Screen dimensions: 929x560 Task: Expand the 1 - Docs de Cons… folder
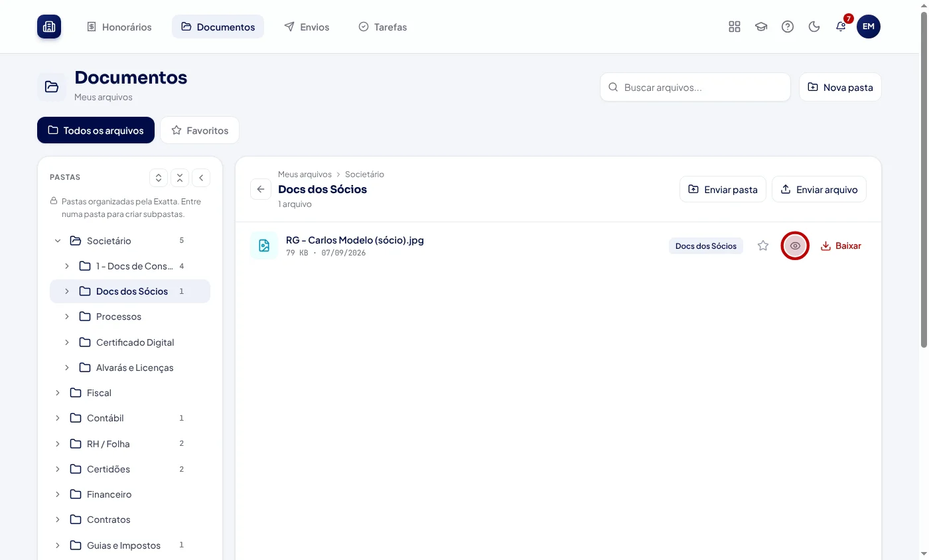[67, 266]
